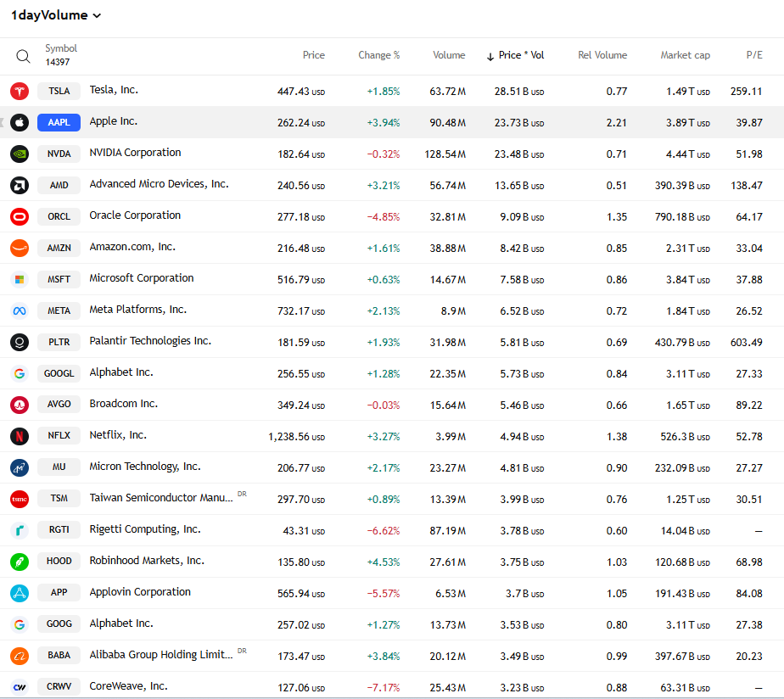Click the Tesla logo icon

(20, 91)
